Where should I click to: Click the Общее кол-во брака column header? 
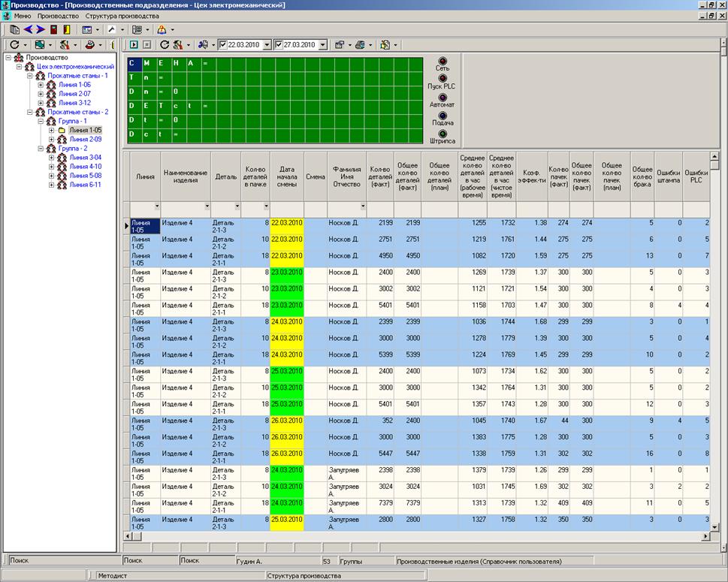[642, 176]
